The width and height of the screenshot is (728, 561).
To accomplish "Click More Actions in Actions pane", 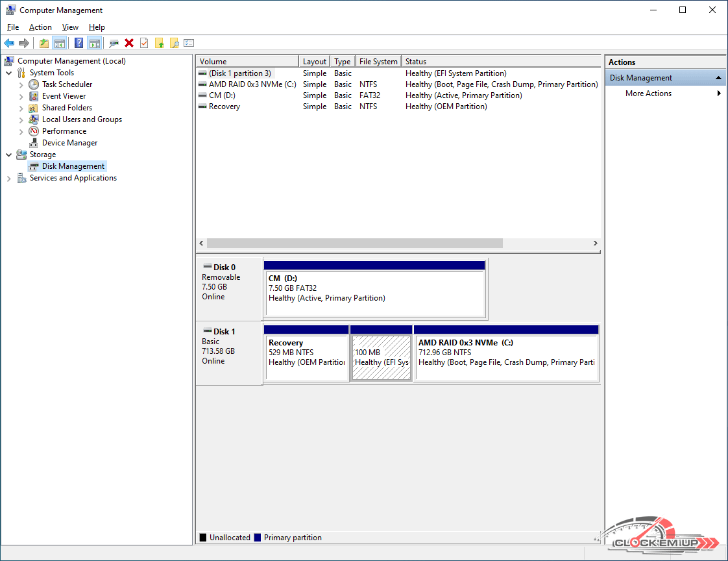I will (x=648, y=93).
